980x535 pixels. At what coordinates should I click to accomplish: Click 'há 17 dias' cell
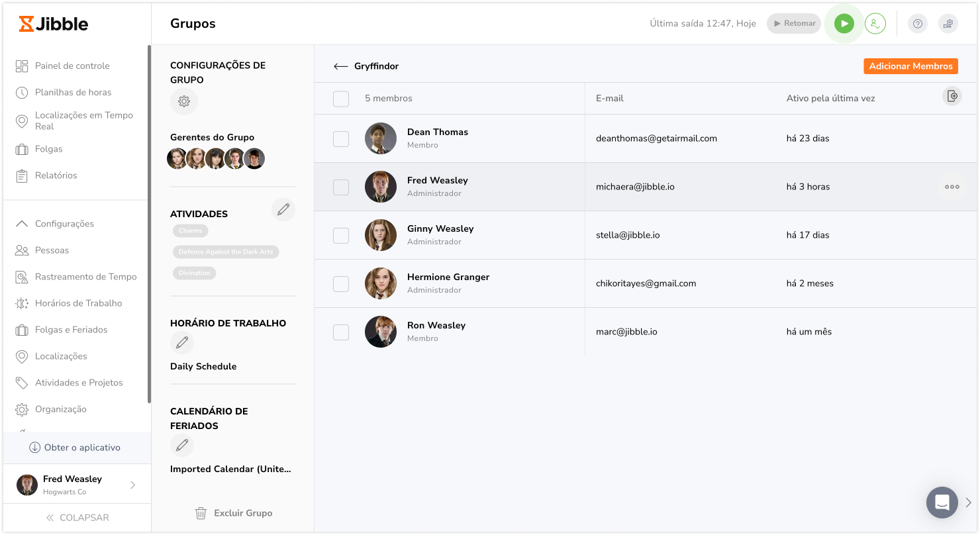[x=808, y=235]
